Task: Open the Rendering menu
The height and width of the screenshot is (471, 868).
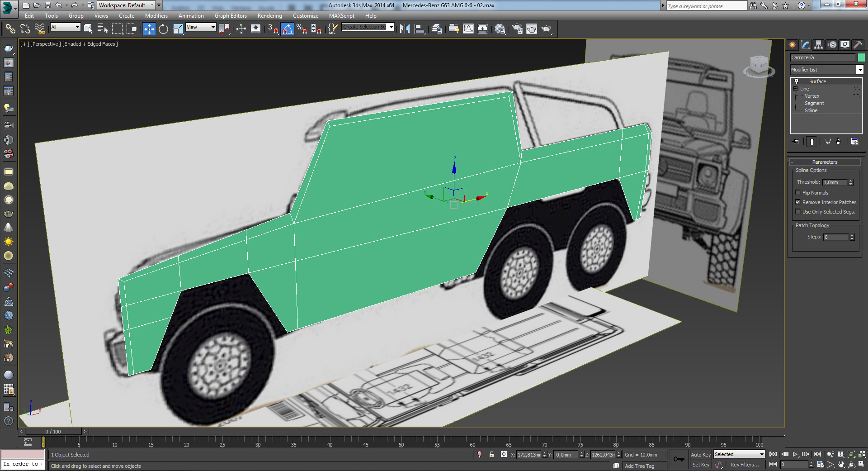Action: click(269, 16)
